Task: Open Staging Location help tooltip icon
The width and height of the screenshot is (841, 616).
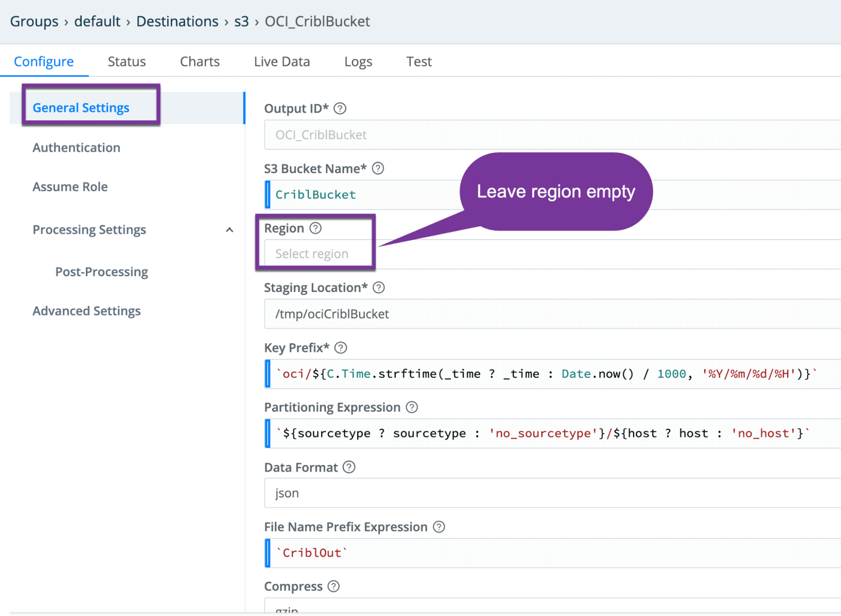Action: coord(379,288)
